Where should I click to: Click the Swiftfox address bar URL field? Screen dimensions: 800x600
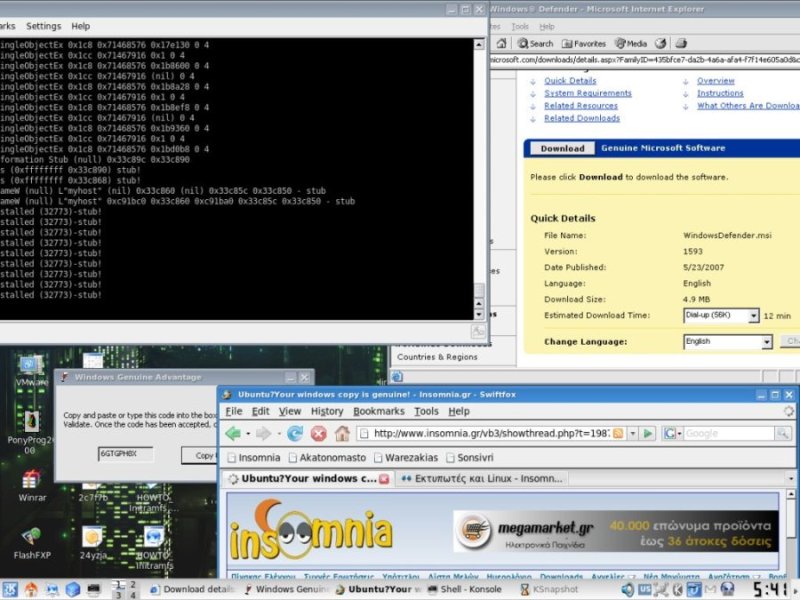[x=491, y=434]
